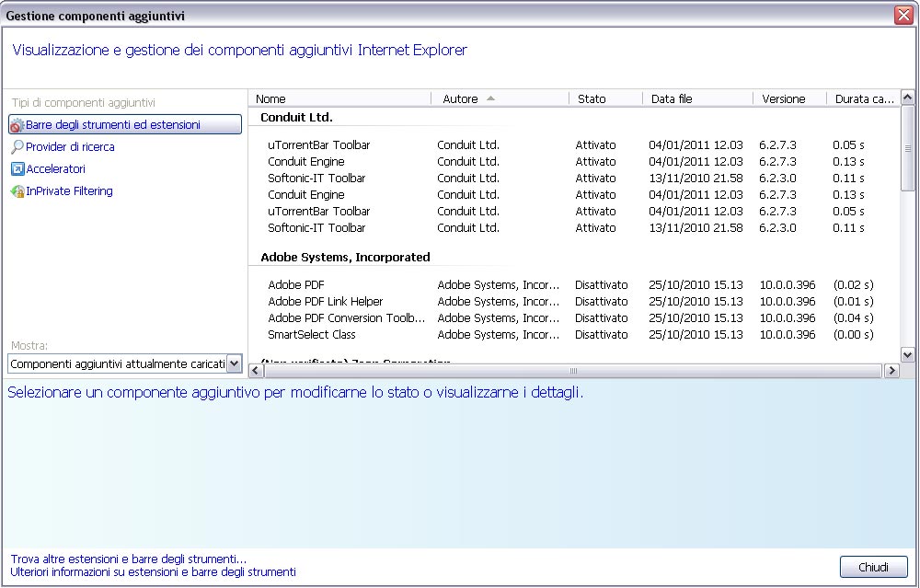
Task: Select the SmartSelect Class add-on
Action: (312, 335)
